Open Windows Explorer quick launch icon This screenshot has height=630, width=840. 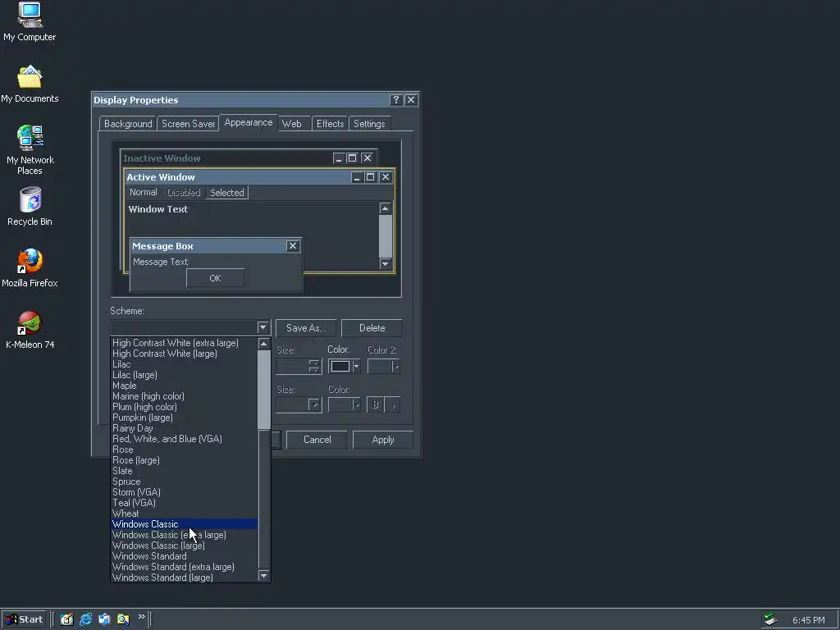pyautogui.click(x=123, y=619)
